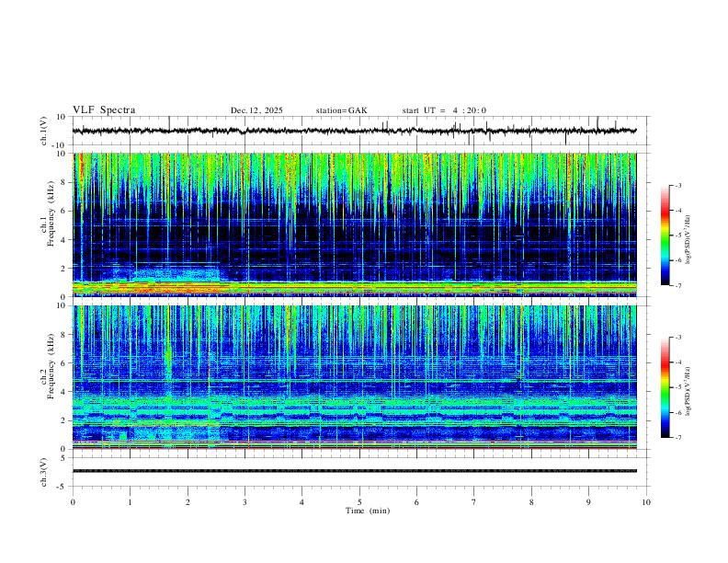
Task: Click the ch.1 spectrogram color bar
Action: click(665, 236)
